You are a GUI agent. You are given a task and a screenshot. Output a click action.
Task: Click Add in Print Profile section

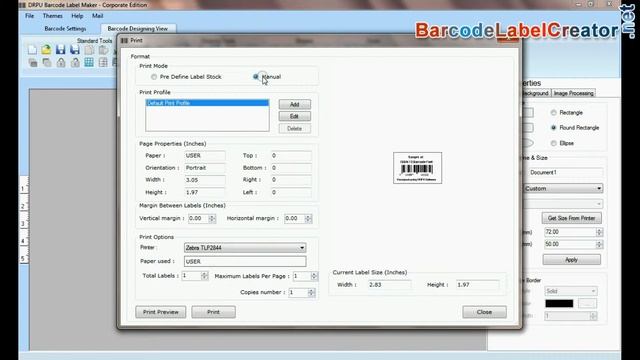(x=295, y=104)
